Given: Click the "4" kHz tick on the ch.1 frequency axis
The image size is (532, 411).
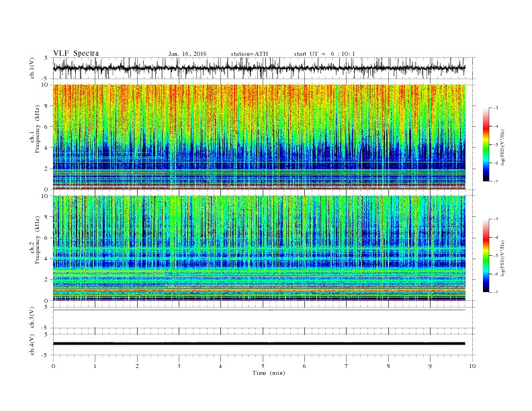Looking at the screenshot, I should 47,148.
